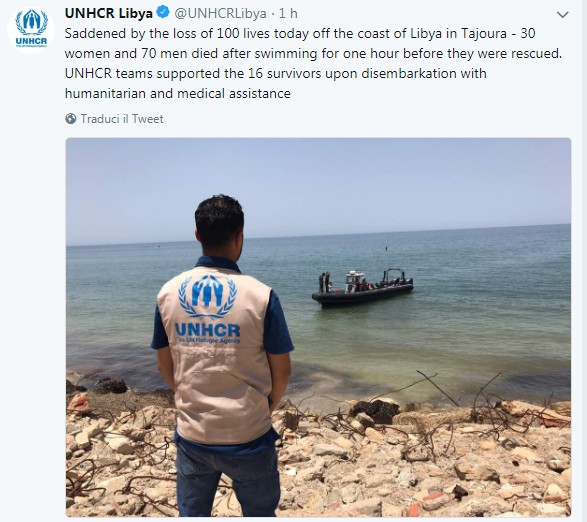Open the tweet's attached photo
Viewport: 587px width, 522px height.
click(319, 327)
